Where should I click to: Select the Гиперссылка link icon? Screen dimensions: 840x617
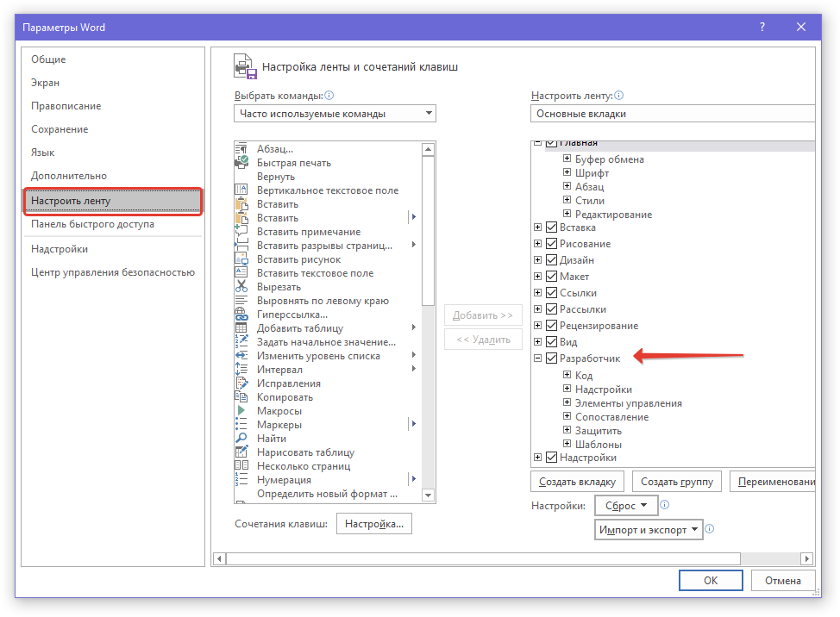[241, 315]
